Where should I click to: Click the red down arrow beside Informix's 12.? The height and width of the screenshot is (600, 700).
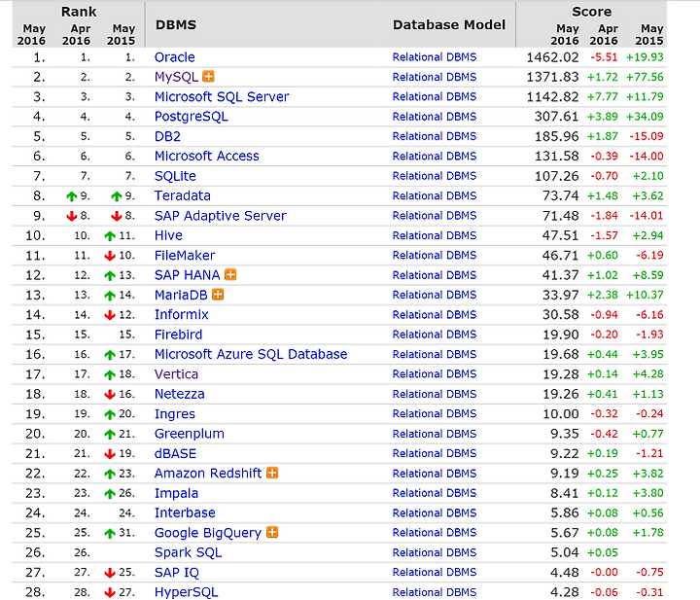[110, 315]
